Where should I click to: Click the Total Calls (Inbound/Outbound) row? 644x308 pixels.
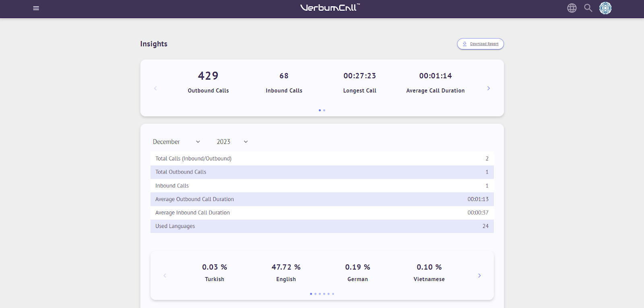tap(322, 158)
